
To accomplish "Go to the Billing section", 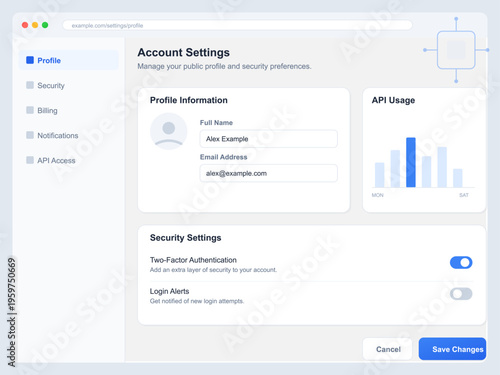I will [x=69, y=110].
